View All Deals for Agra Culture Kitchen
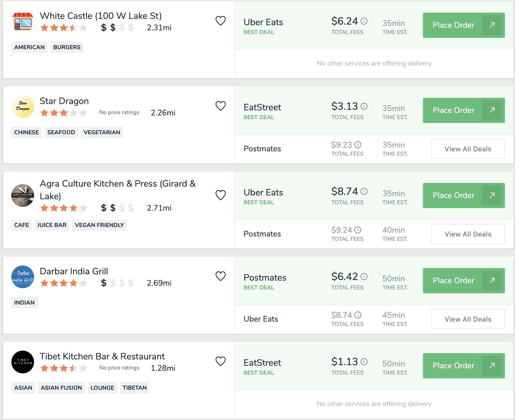This screenshot has width=515, height=420. [468, 234]
